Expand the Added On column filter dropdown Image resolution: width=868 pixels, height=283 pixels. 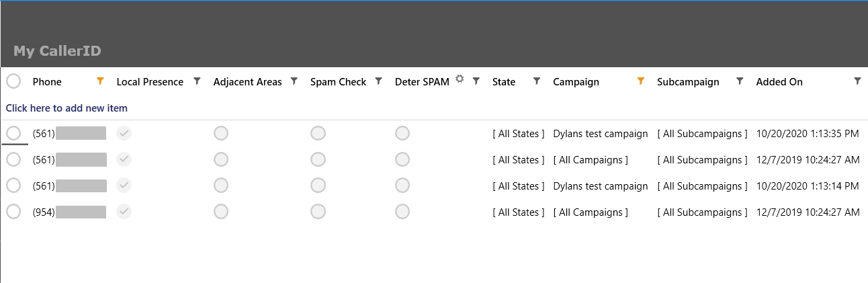857,81
